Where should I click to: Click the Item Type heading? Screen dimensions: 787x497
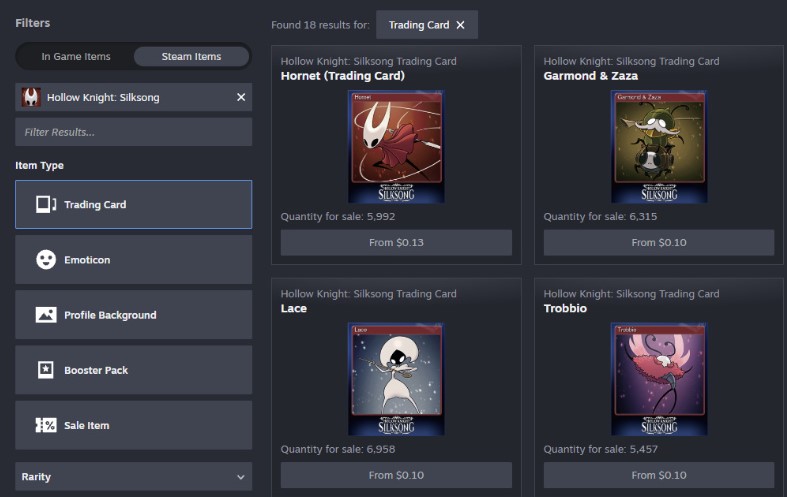click(x=40, y=165)
